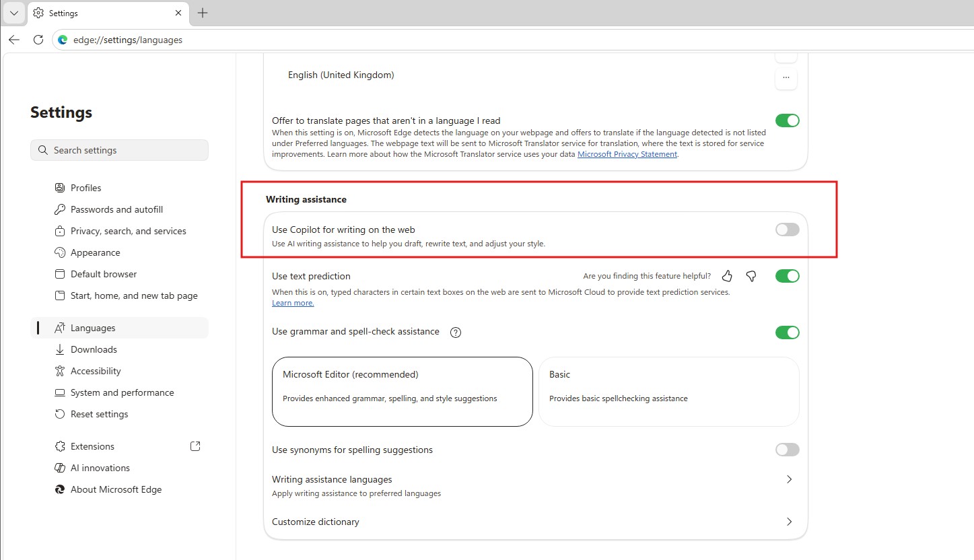
Task: Open Appearance settings via its sidebar icon
Action: (60, 252)
